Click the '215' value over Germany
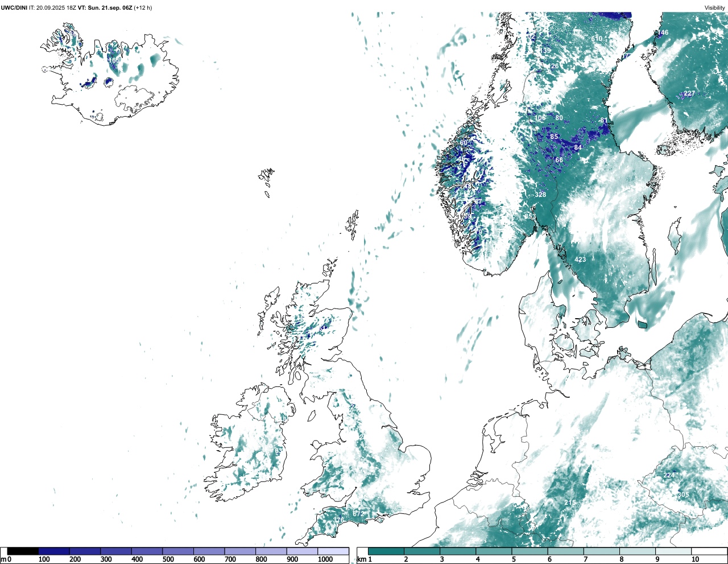Image resolution: width=728 pixels, height=564 pixels. click(x=570, y=503)
